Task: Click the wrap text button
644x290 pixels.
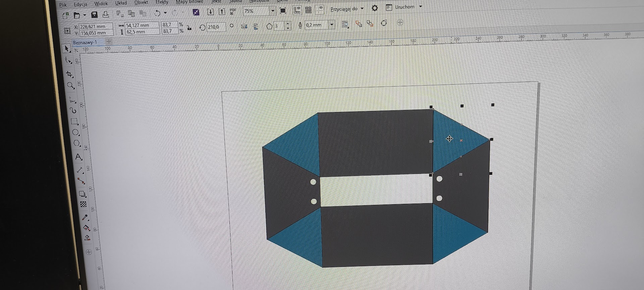Action: (x=345, y=24)
